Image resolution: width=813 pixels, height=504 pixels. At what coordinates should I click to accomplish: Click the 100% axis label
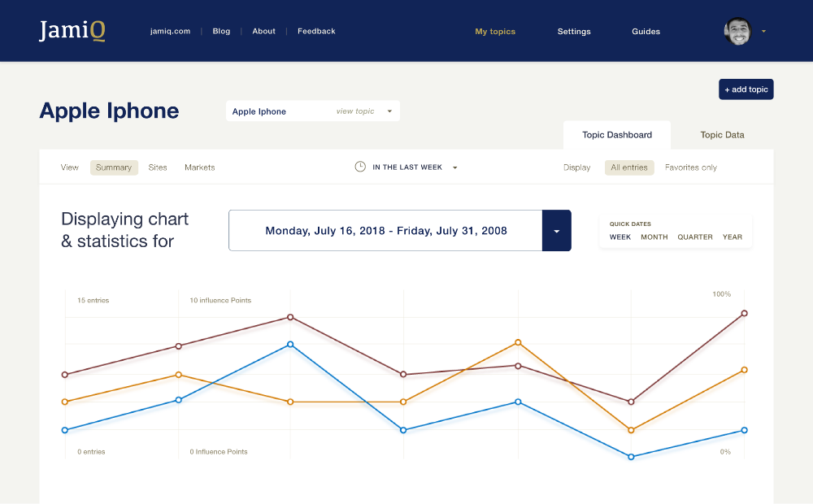[x=721, y=294]
